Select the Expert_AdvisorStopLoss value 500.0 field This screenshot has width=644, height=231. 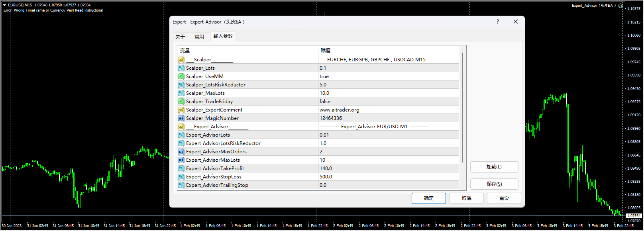point(389,177)
